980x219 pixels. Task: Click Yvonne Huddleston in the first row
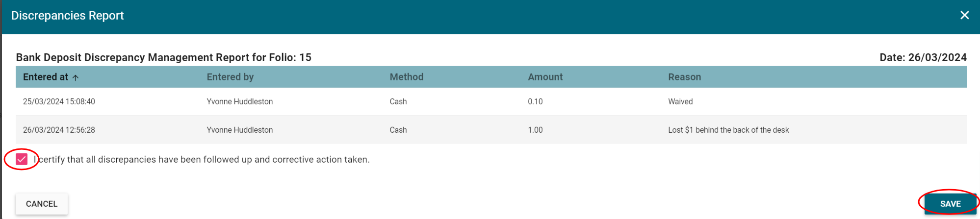tap(239, 101)
